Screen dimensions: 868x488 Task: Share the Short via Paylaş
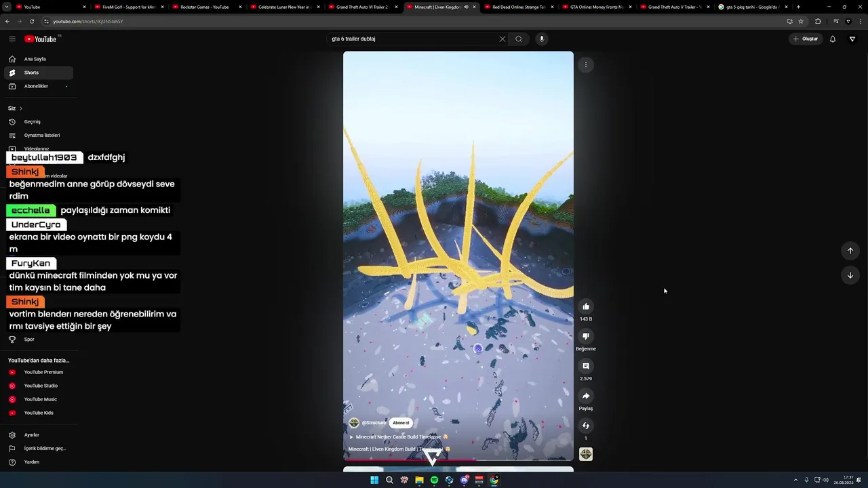point(586,396)
